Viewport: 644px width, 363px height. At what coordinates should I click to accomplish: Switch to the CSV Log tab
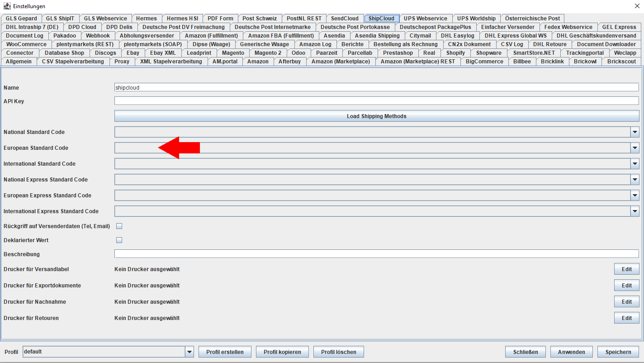(x=512, y=44)
